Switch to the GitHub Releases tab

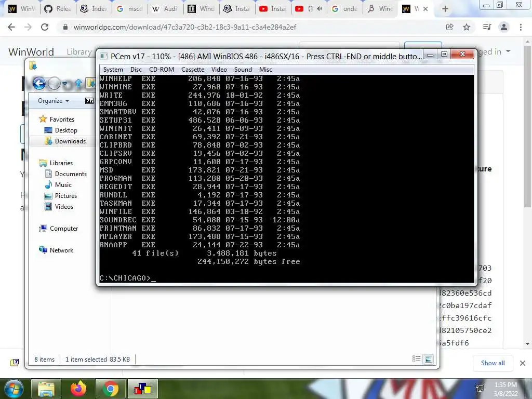pyautogui.click(x=58, y=9)
